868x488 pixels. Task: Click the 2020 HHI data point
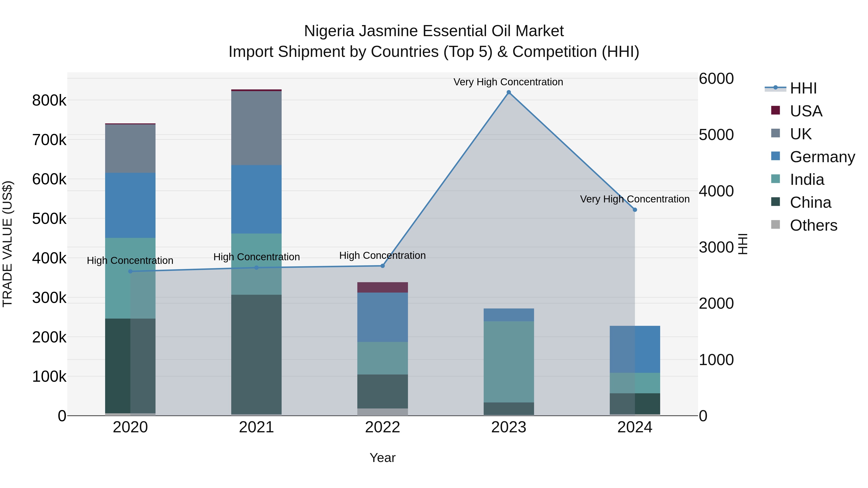(x=130, y=271)
